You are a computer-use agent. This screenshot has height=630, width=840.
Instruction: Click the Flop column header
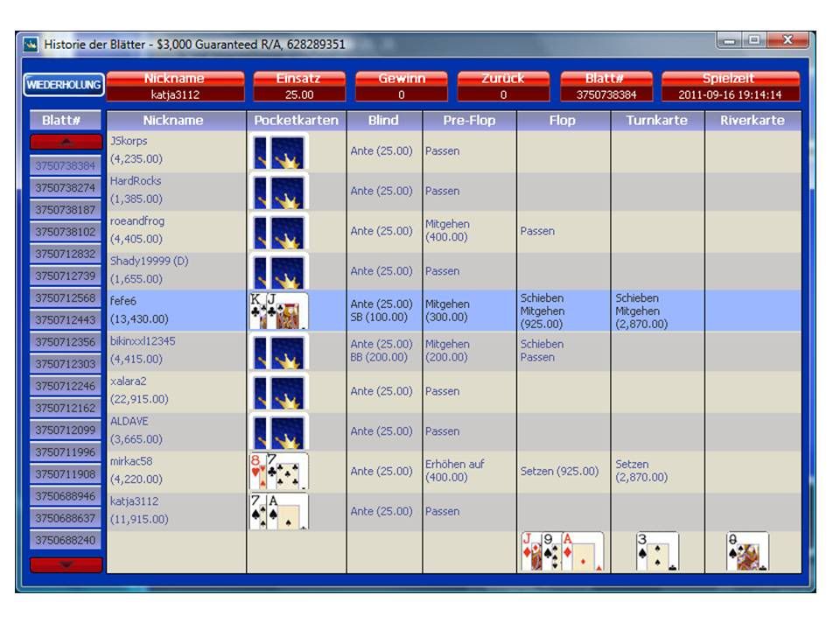point(563,121)
